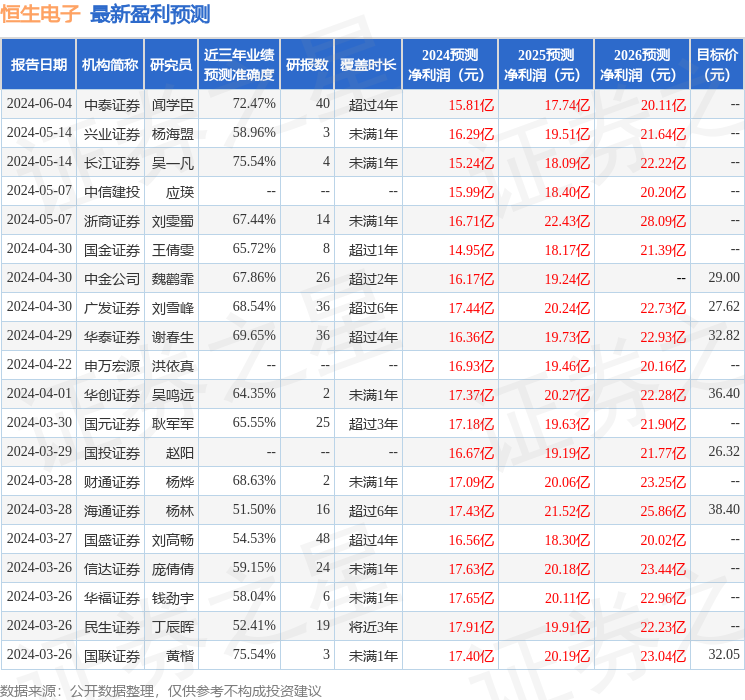Click analyst name 闻学臣

[173, 105]
